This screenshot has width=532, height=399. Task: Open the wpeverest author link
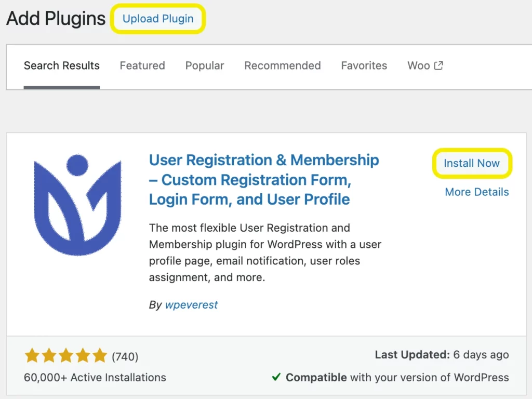click(191, 304)
